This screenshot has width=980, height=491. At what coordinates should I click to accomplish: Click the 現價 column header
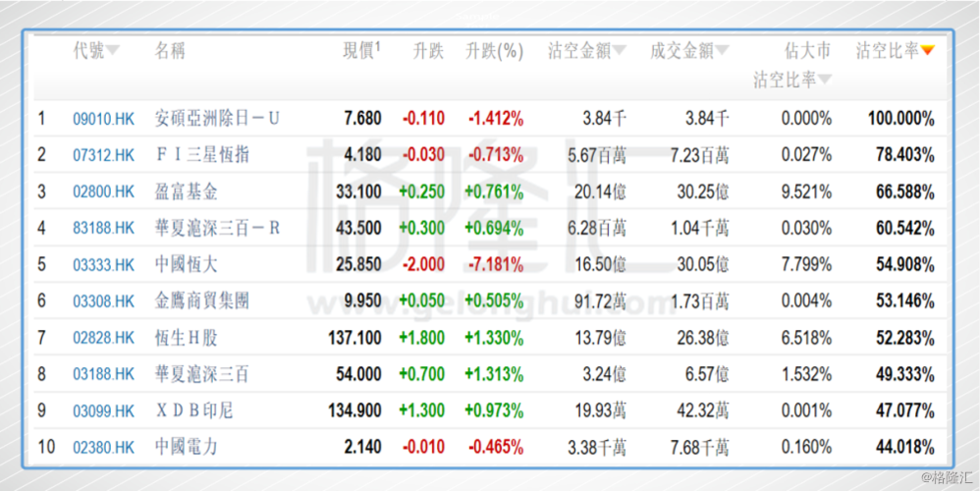(361, 51)
